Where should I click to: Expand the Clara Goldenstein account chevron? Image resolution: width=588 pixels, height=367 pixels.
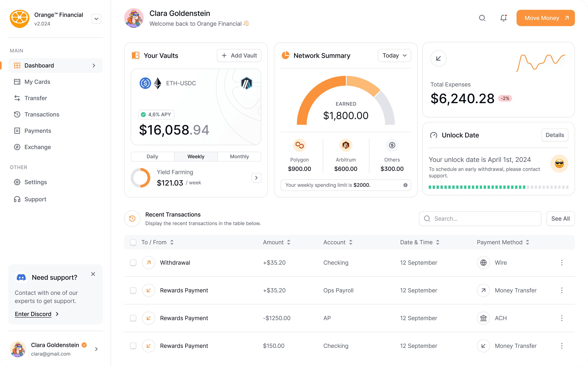pyautogui.click(x=97, y=349)
